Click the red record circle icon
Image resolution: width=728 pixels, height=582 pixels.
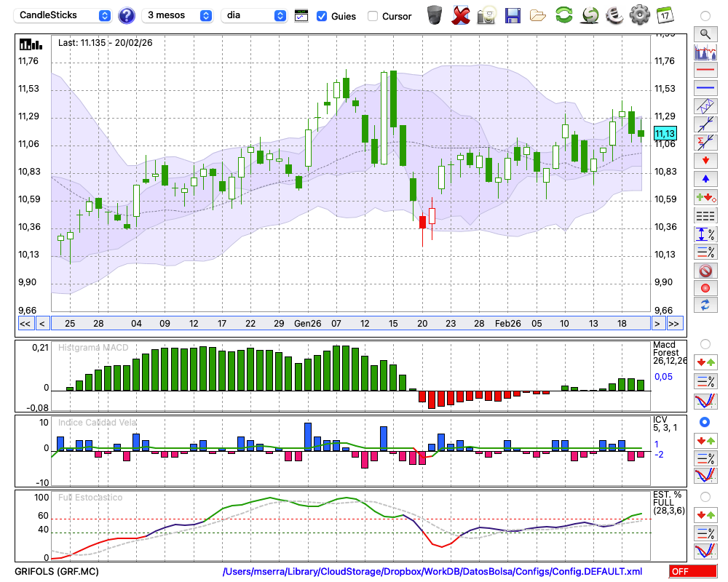tap(705, 288)
